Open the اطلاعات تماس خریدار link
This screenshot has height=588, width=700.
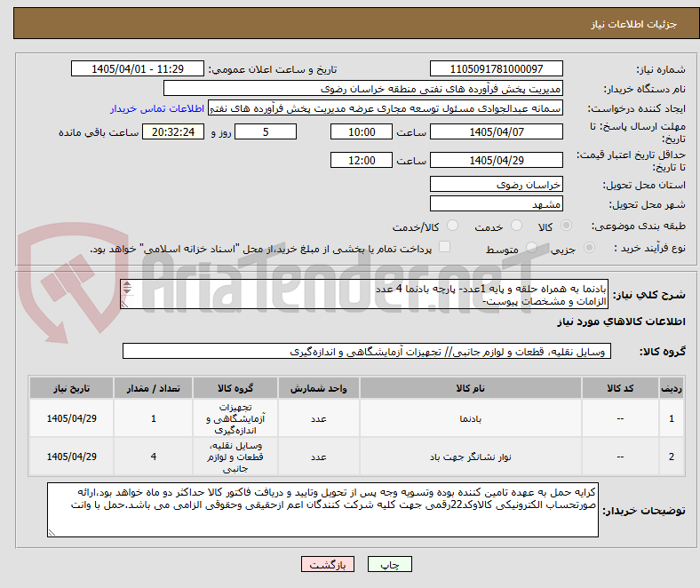pos(157,108)
